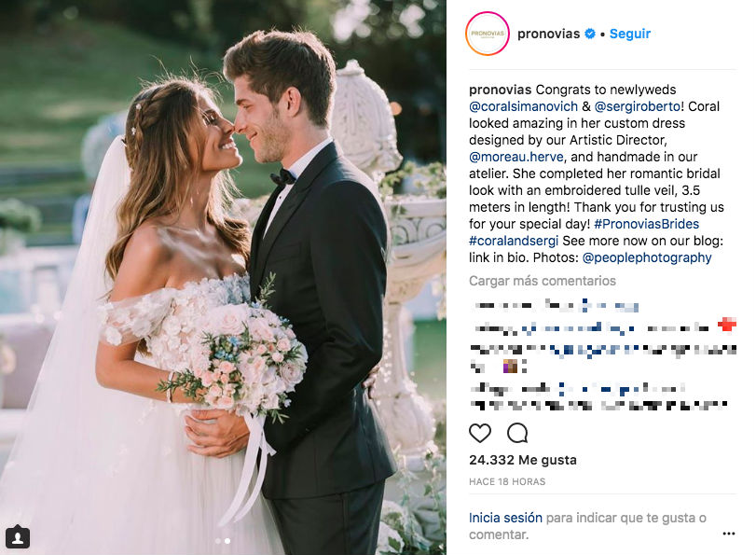The image size is (756, 555).
Task: Click the 24.332 Me gusta count
Action: click(523, 460)
